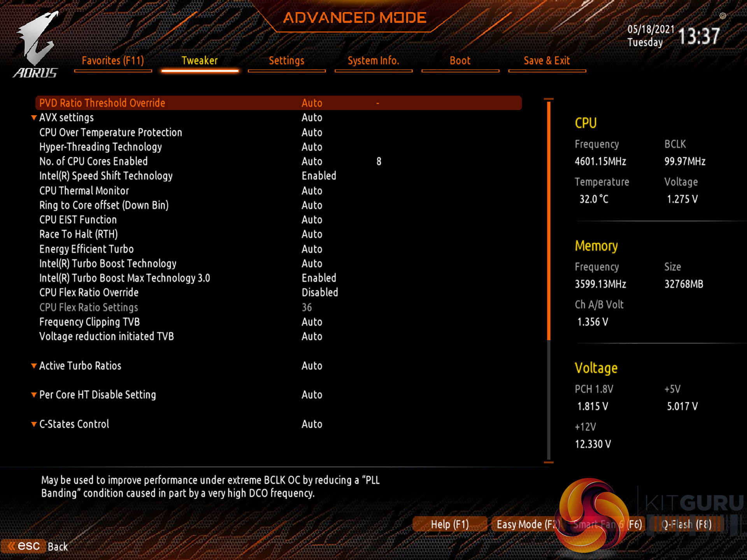Click the esc Back arrow icon
The width and height of the screenshot is (747, 560).
12,546
